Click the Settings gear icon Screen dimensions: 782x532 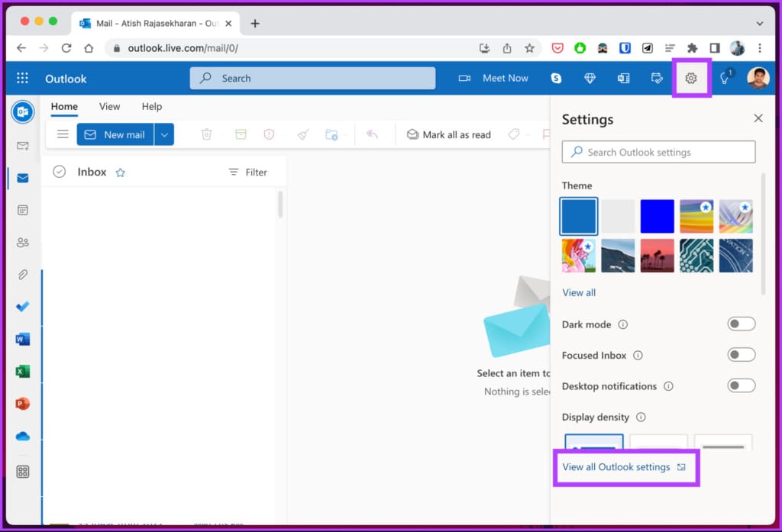pyautogui.click(x=690, y=79)
